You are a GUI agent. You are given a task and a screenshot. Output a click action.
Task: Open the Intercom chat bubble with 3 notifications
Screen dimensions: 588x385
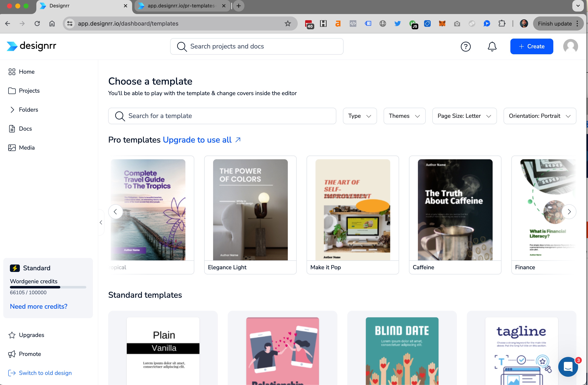568,367
